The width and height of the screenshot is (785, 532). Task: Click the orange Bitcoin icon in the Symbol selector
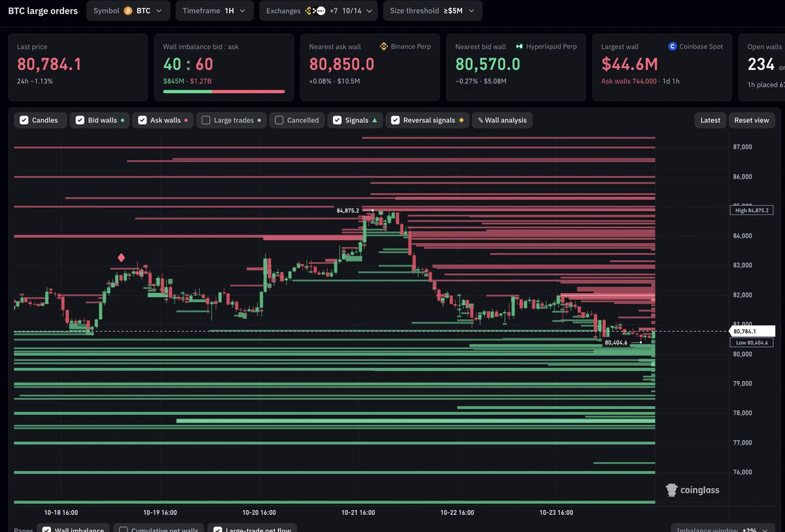click(128, 11)
